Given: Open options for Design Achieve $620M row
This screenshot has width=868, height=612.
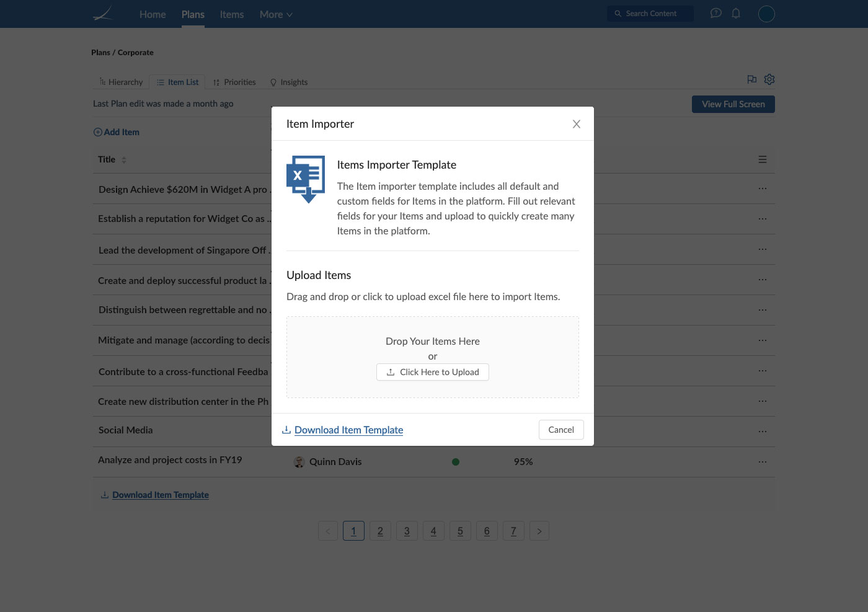Looking at the screenshot, I should pos(763,188).
